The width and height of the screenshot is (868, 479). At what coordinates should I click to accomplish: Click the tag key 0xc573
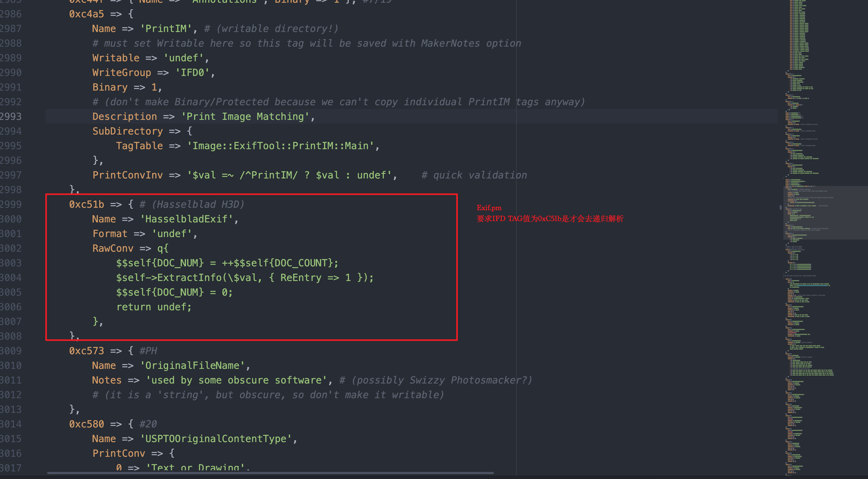86,350
